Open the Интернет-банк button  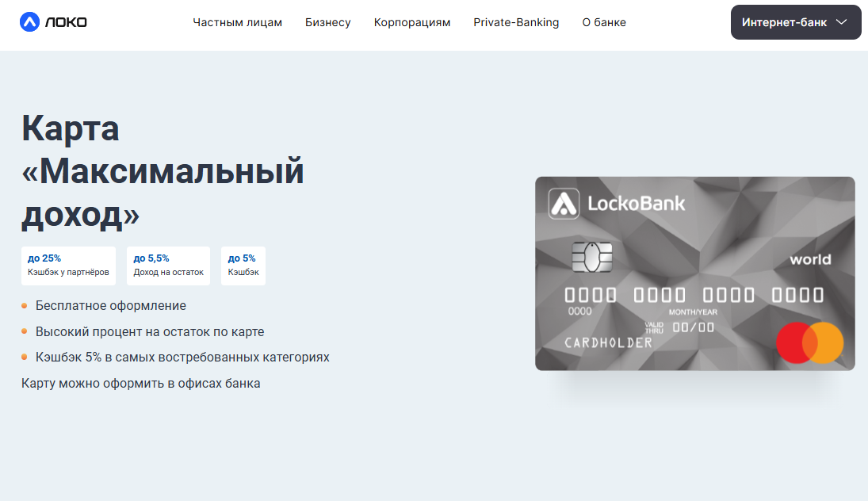[796, 22]
